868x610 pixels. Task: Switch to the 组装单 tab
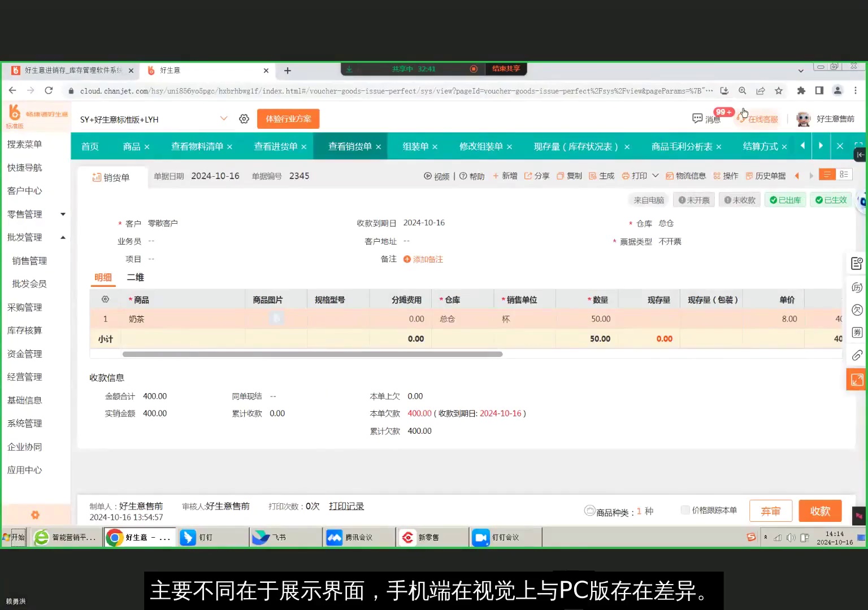(x=416, y=146)
